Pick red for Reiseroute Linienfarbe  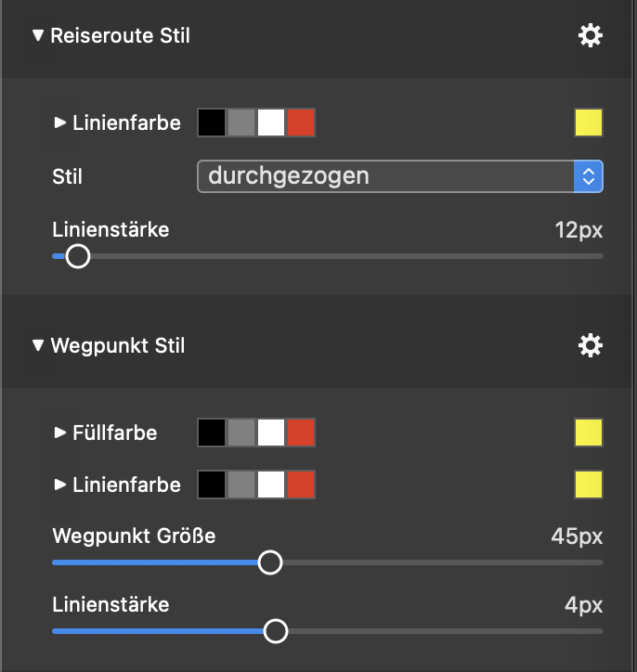[x=301, y=123]
